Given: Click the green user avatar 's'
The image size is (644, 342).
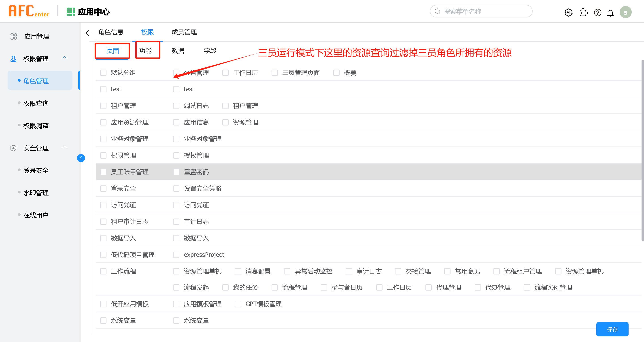Looking at the screenshot, I should click(x=625, y=12).
